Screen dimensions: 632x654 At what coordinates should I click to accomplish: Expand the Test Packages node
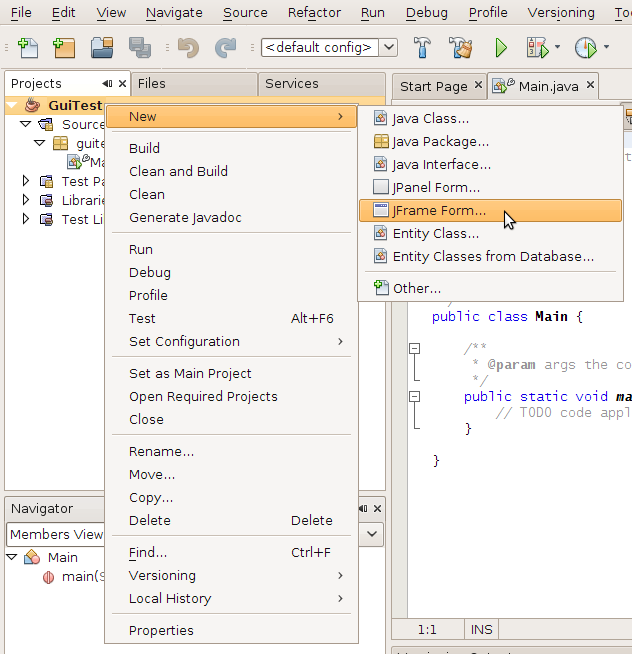(x=25, y=181)
